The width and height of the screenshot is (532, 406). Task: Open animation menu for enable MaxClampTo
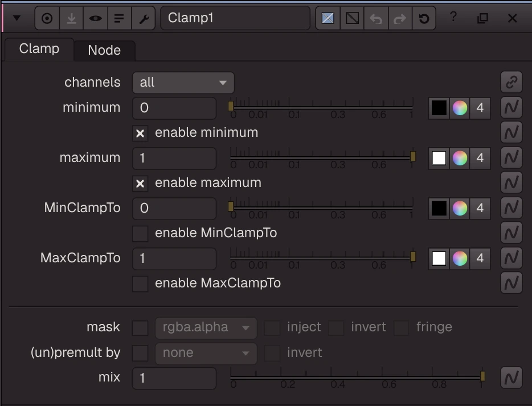[511, 283]
